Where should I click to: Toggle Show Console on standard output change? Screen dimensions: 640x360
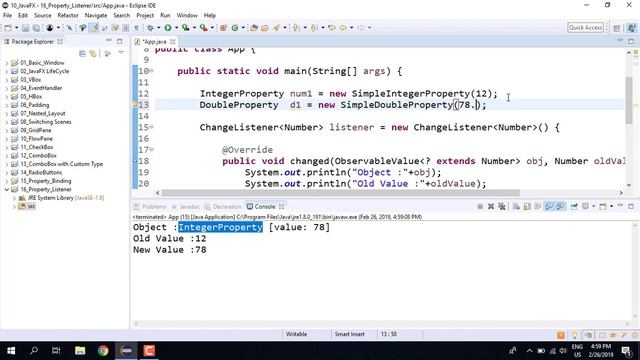click(549, 207)
